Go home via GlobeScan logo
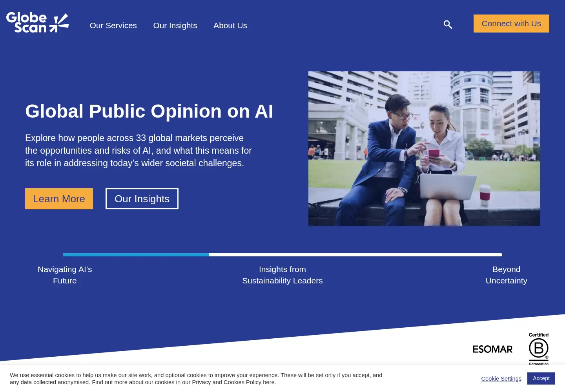 38,22
